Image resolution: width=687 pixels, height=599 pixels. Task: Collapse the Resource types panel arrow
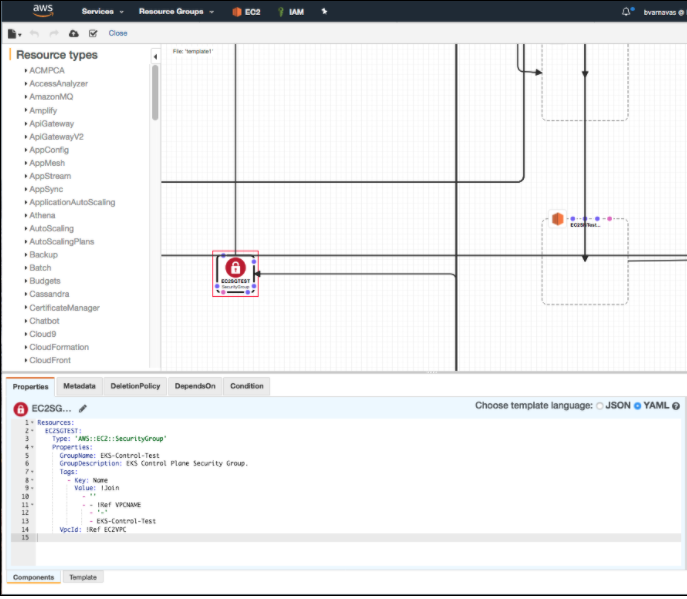pos(155,57)
